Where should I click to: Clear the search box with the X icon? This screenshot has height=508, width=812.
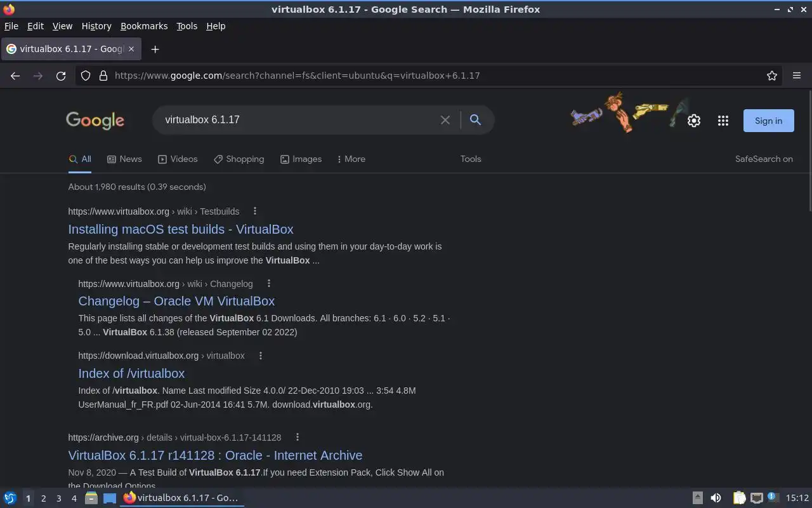pyautogui.click(x=445, y=120)
